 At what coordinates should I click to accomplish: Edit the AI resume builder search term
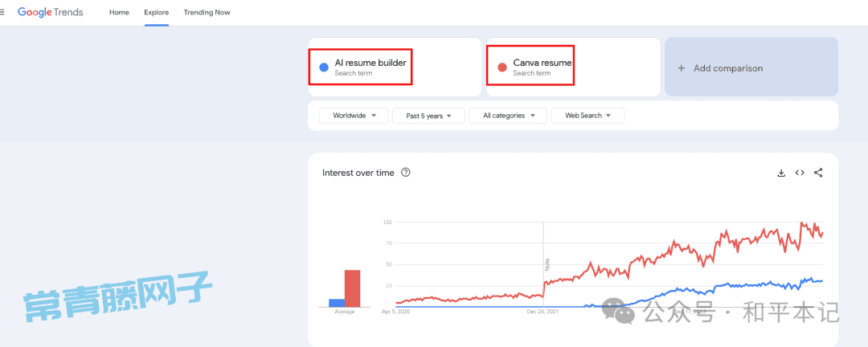[371, 63]
